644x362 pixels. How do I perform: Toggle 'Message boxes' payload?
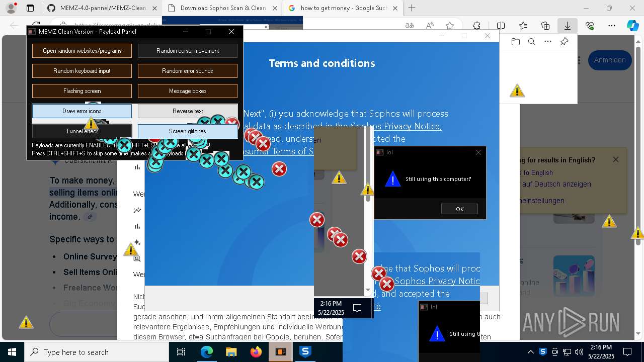coord(188,91)
